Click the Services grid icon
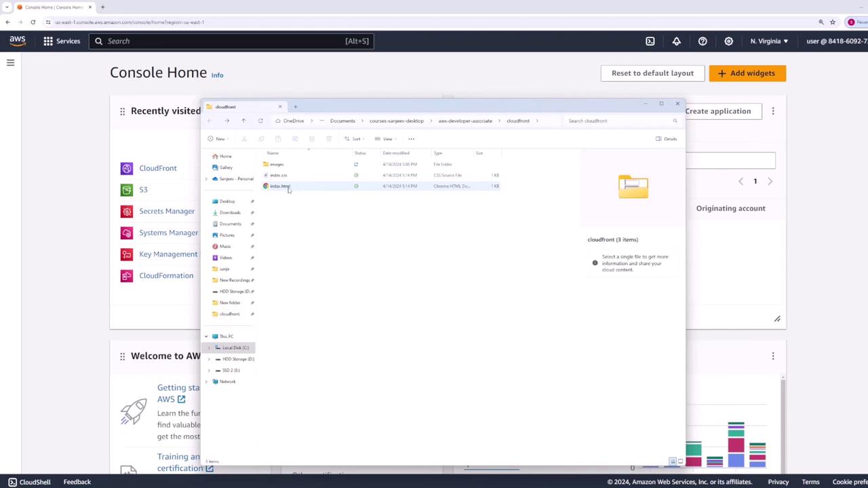Viewport: 868px width, 488px height. 48,41
